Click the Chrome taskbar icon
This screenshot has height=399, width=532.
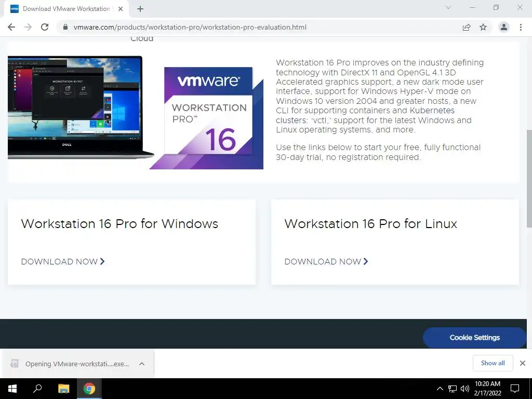coord(89,389)
